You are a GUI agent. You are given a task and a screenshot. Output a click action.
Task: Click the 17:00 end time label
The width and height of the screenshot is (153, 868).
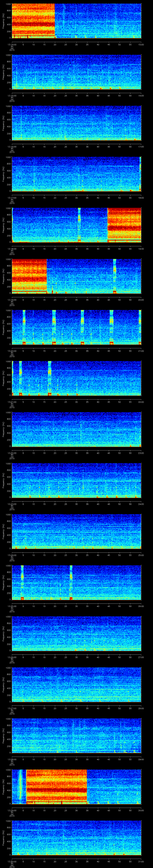coord(141,147)
